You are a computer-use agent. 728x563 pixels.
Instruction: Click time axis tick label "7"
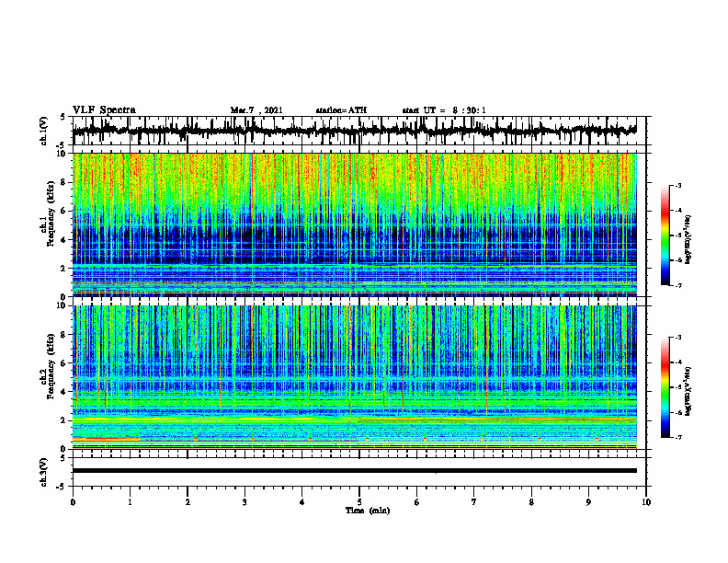(474, 502)
